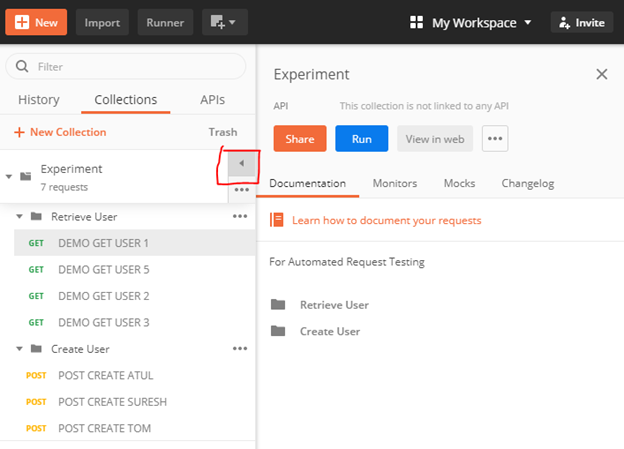Collapse the collection details pane arrow
This screenshot has width=624, height=449.
click(x=240, y=163)
